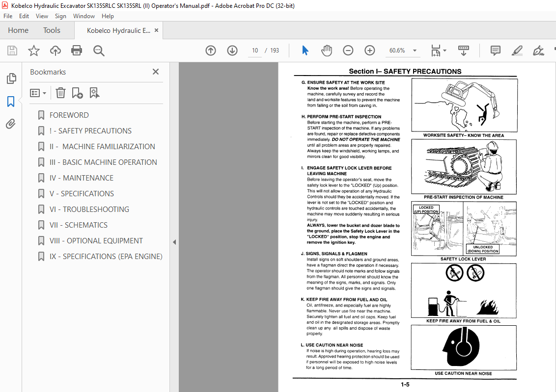Viewport: 556px width, 392px height.
Task: Go to III - BASIC MACHINE OPERATION bookmark
Action: (103, 162)
